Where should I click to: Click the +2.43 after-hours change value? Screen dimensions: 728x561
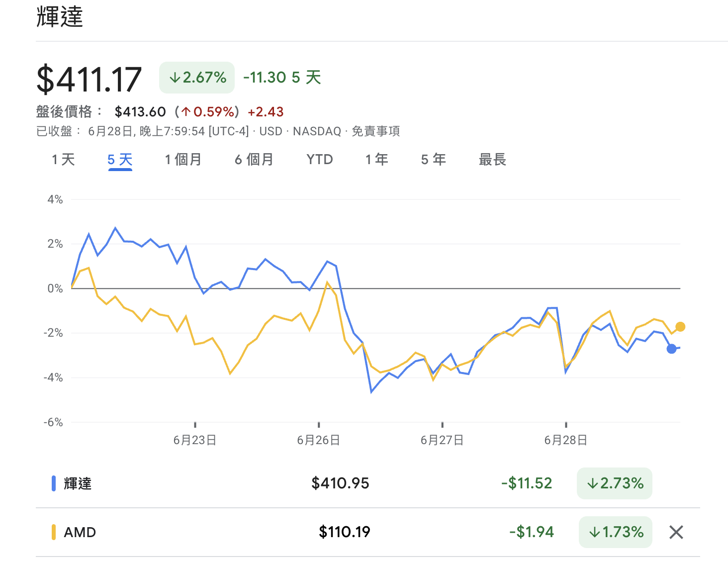pyautogui.click(x=266, y=112)
